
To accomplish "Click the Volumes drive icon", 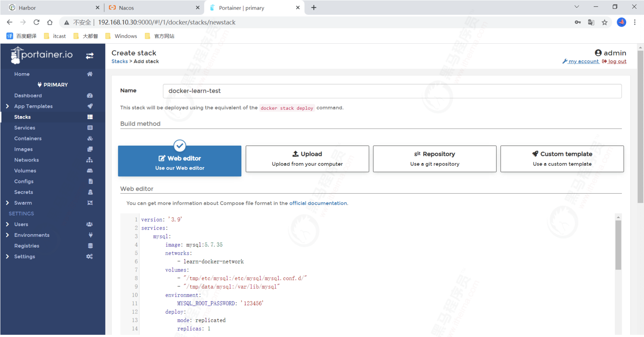I will (x=90, y=170).
